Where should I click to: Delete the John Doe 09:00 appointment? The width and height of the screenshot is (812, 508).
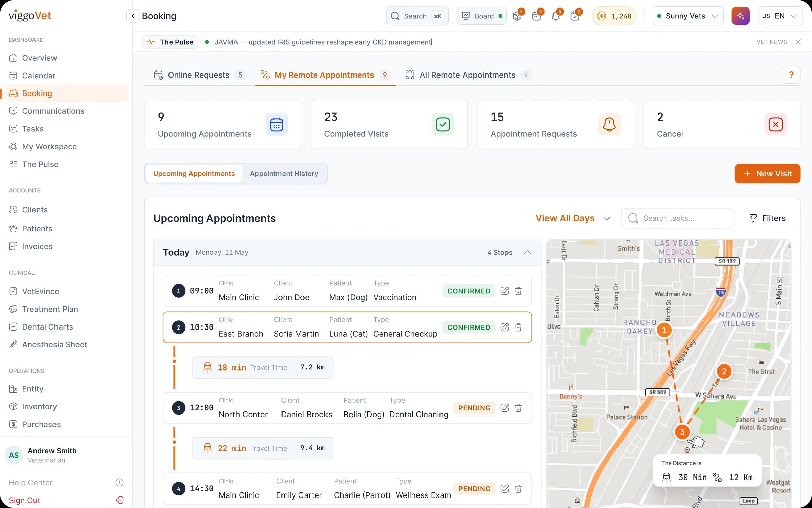coord(518,291)
